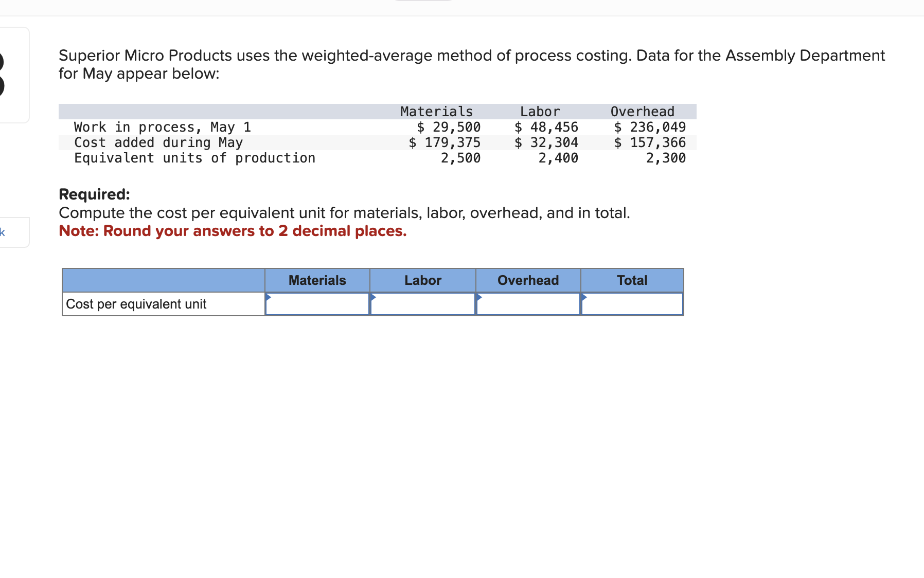The image size is (924, 578).
Task: Click the Overhead cost per equivalent unit input
Action: 528,304
